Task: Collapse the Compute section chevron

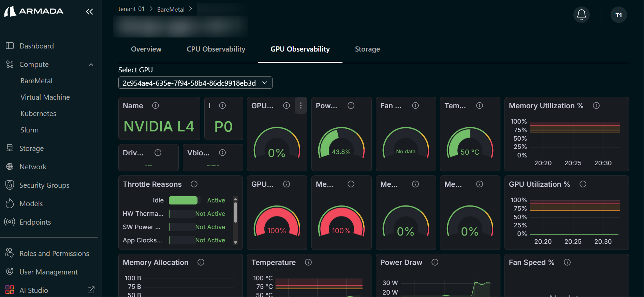Action: [91, 65]
